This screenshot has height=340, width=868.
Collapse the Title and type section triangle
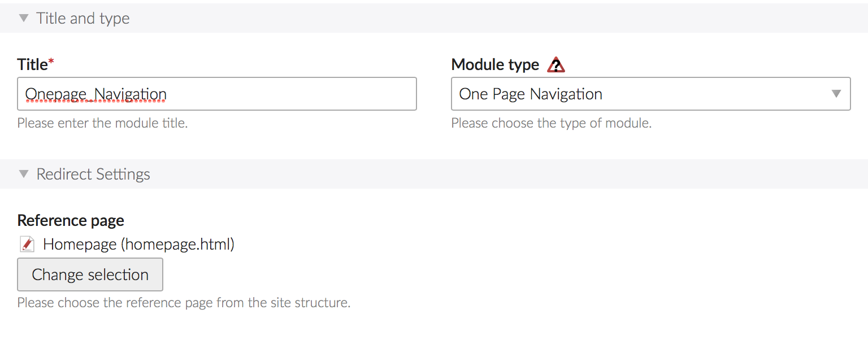pyautogui.click(x=24, y=18)
